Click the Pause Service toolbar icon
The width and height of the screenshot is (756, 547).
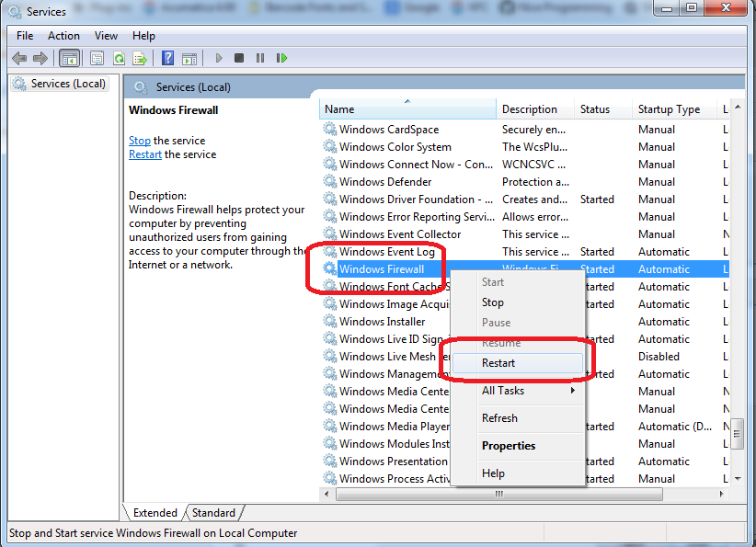click(260, 58)
